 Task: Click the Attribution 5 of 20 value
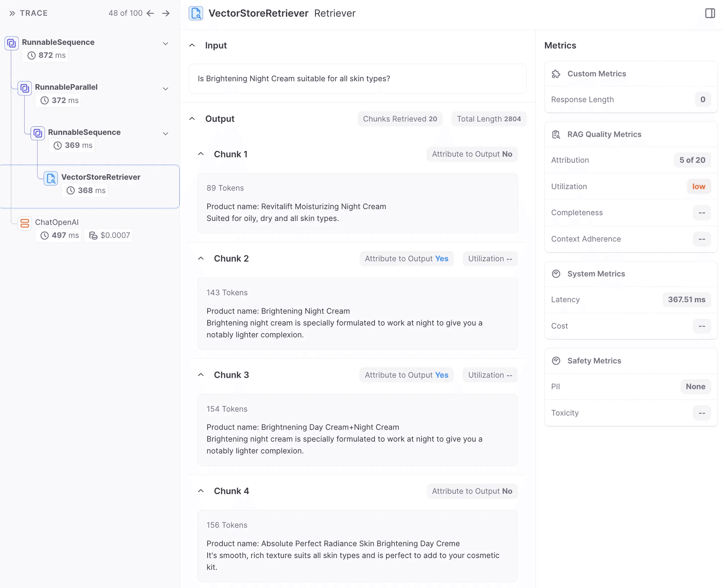click(692, 160)
